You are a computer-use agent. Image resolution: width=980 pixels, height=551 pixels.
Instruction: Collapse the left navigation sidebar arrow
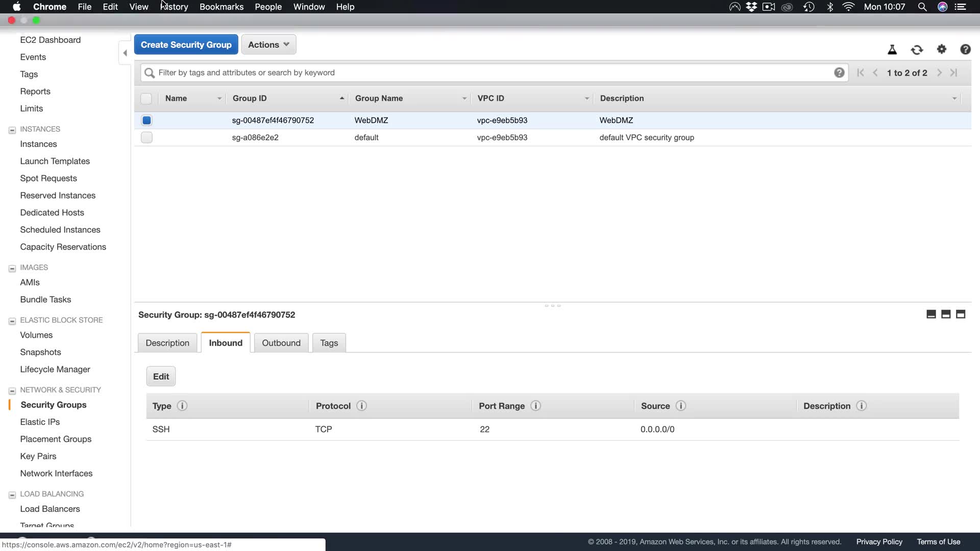tap(125, 53)
